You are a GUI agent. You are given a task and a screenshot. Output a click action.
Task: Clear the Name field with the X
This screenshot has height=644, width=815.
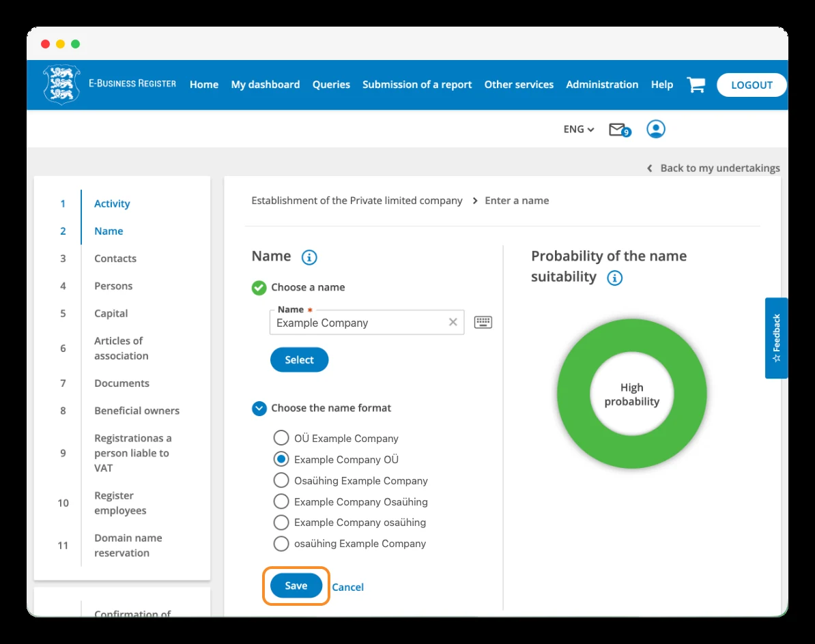click(x=453, y=323)
